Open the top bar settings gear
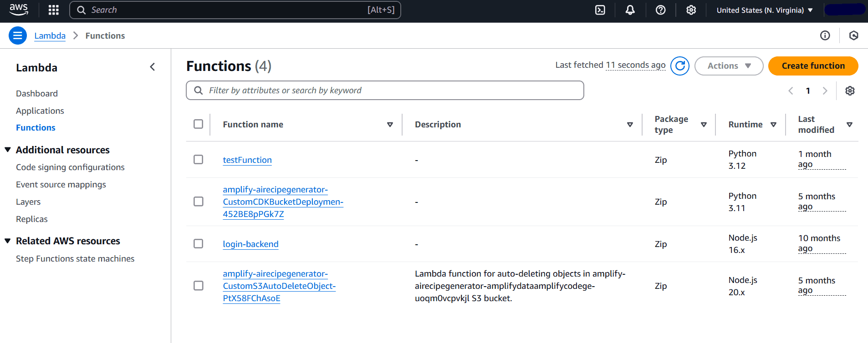Image resolution: width=868 pixels, height=343 pixels. point(691,10)
